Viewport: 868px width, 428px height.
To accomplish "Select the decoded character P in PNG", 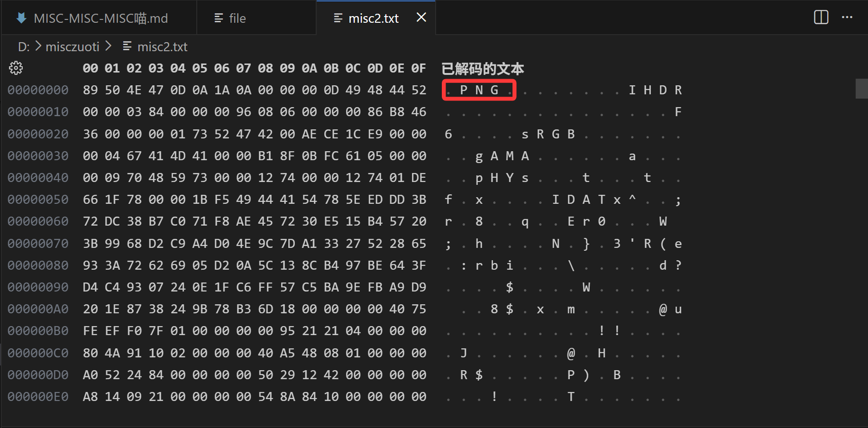I will tap(464, 90).
